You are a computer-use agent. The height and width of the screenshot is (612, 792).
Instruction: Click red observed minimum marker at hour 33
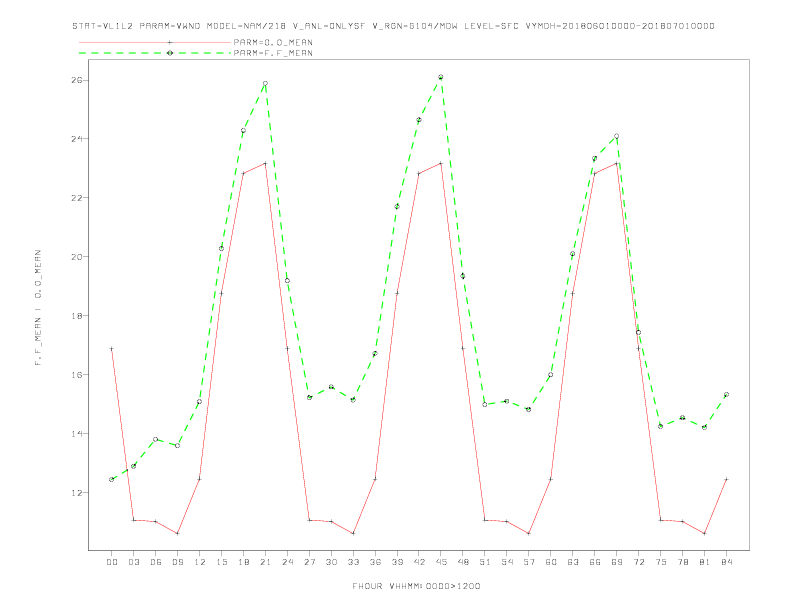click(353, 534)
